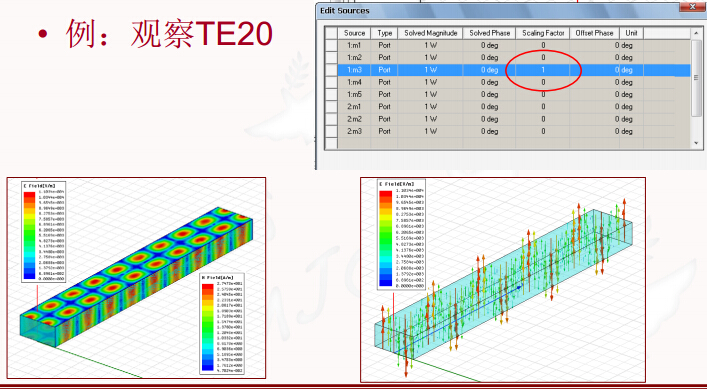Edit Scaling Factor for 1:m2
Screen dimensions: 707x389
(543, 58)
